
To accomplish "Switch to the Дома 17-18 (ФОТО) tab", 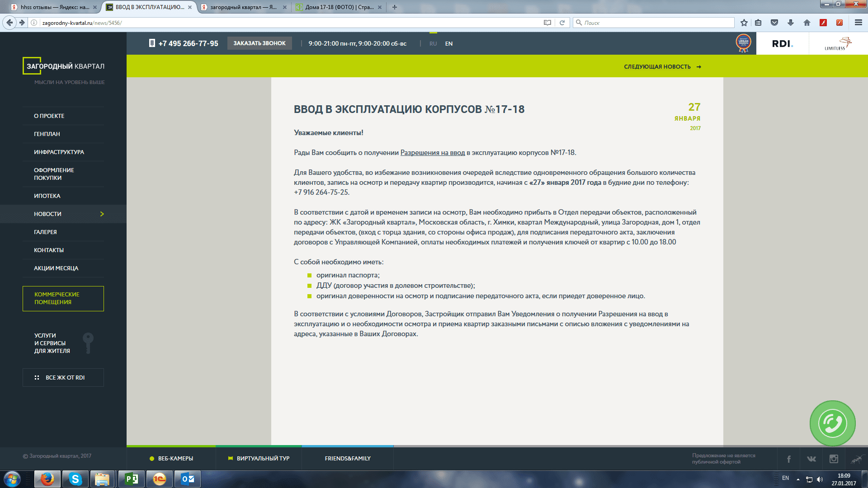I will click(339, 7).
